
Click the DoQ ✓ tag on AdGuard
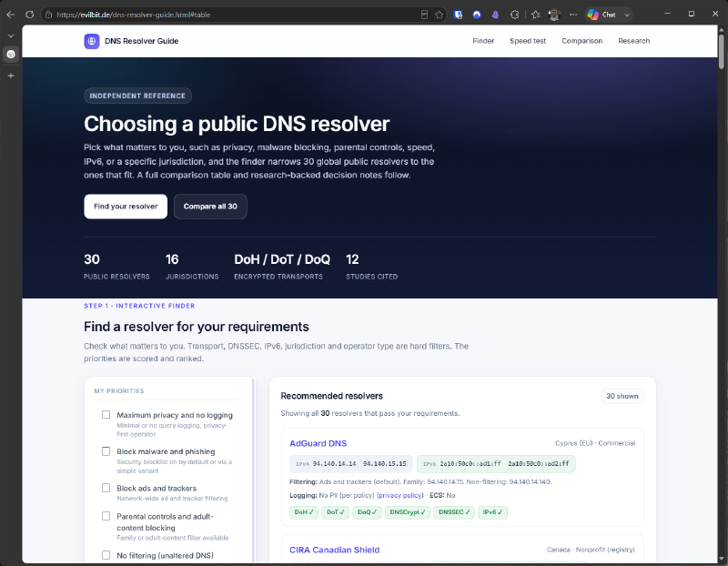(x=367, y=512)
